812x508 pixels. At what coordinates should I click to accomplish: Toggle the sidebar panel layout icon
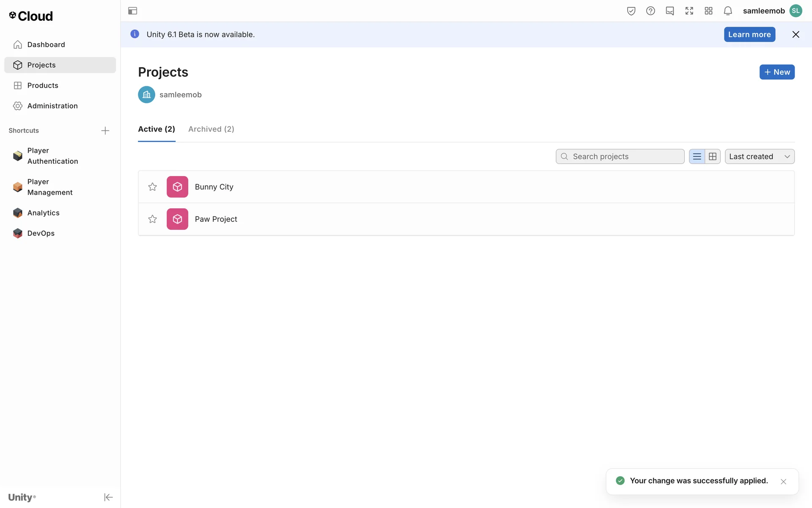132,11
